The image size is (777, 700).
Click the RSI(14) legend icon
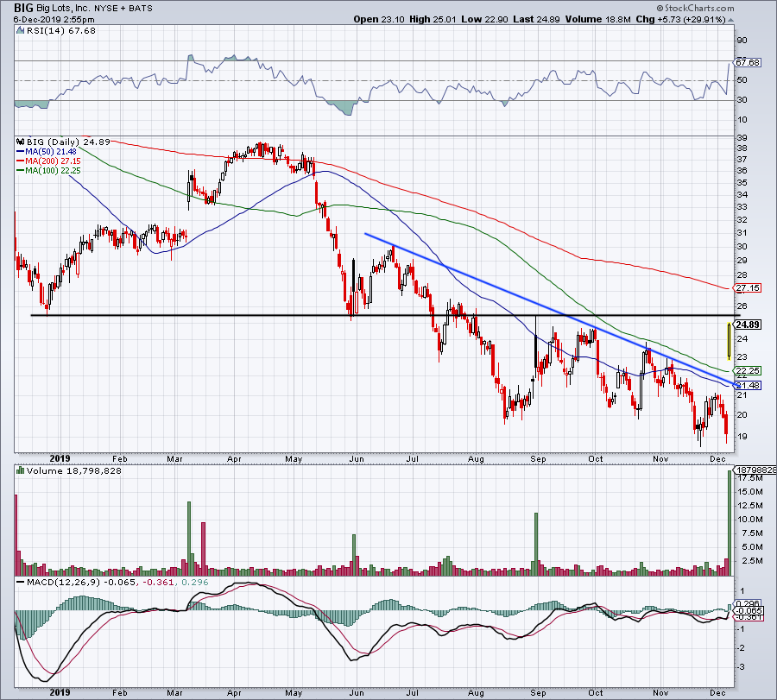(21, 31)
